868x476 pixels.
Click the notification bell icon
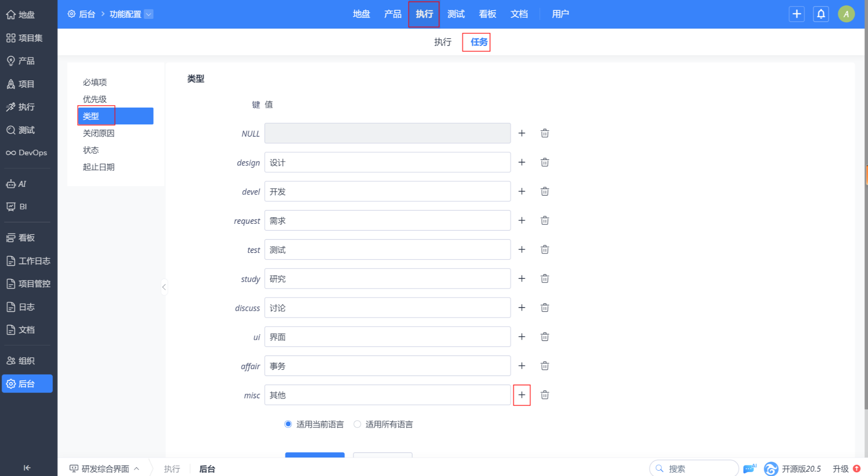coord(820,14)
